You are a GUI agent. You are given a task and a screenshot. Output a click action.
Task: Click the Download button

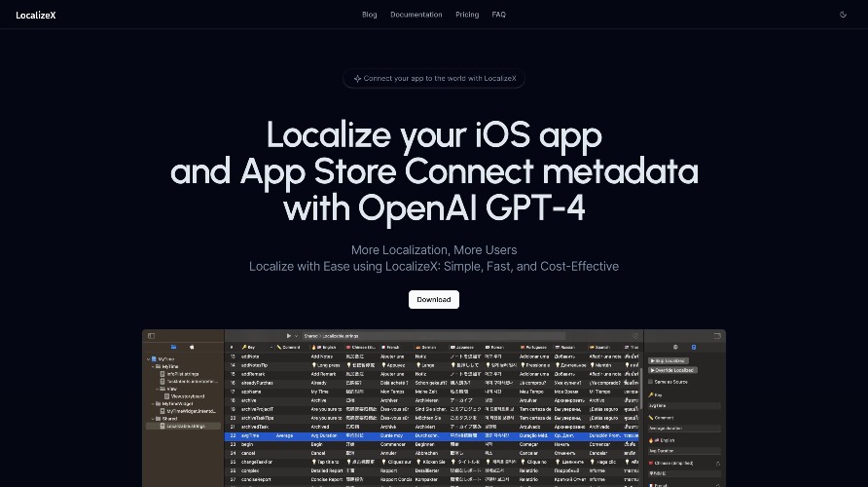coord(433,299)
